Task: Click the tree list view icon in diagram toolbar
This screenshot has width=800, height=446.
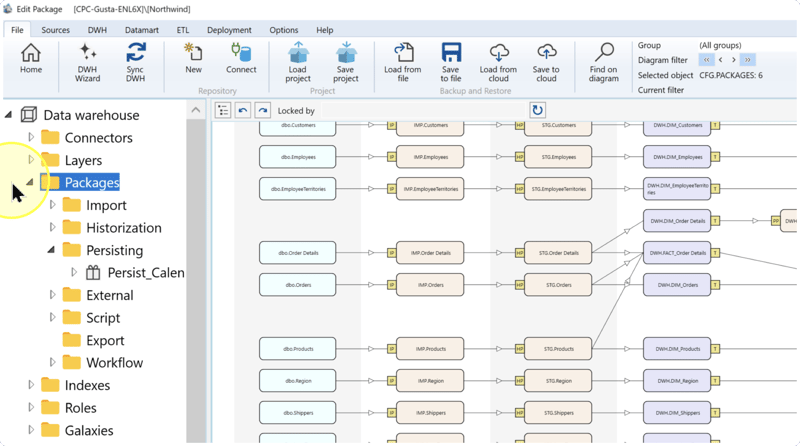Action: tap(223, 110)
